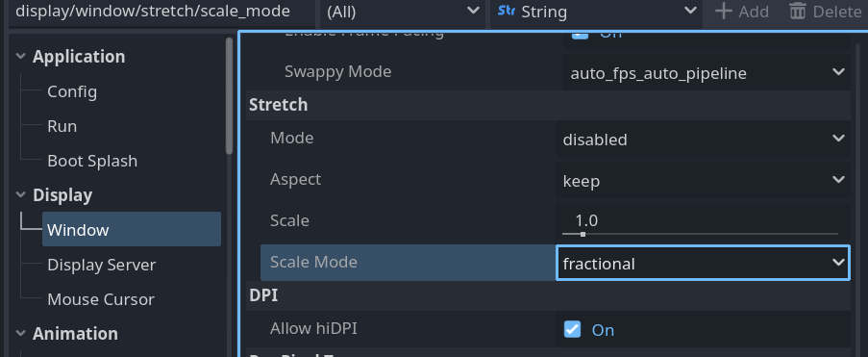Open the Aspect keep dropdown
This screenshot has width=868, height=357.
coord(703,180)
